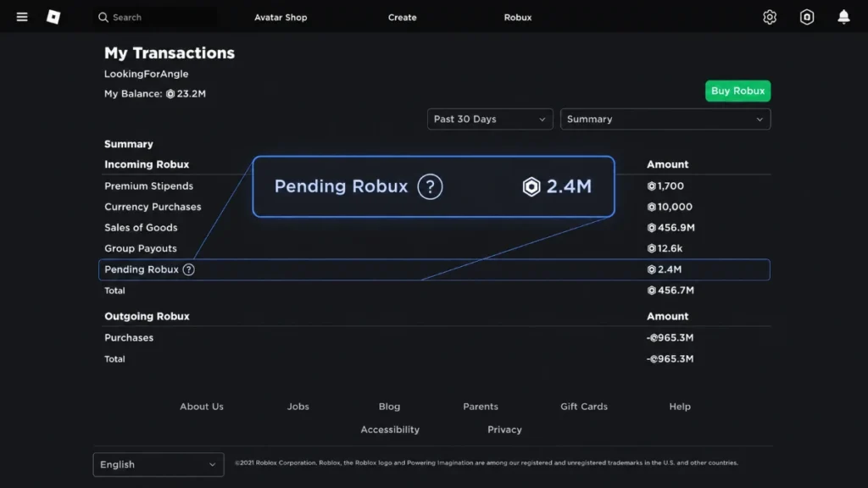Open the English language dropdown

pyautogui.click(x=159, y=465)
